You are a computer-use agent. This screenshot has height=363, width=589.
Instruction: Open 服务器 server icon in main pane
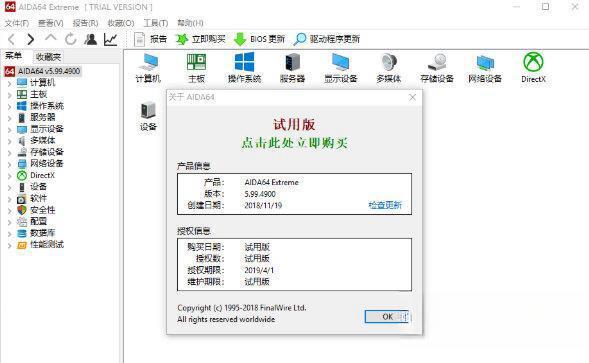[292, 68]
